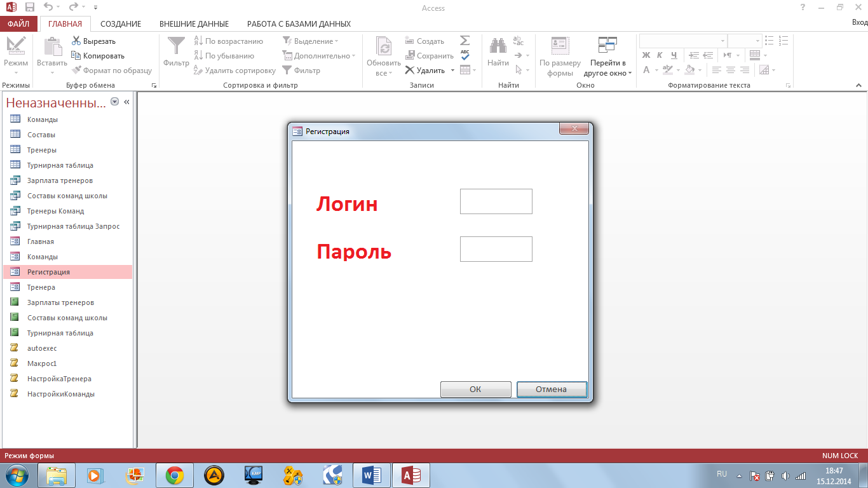
Task: Click По размеру формы icon
Action: 560,46
